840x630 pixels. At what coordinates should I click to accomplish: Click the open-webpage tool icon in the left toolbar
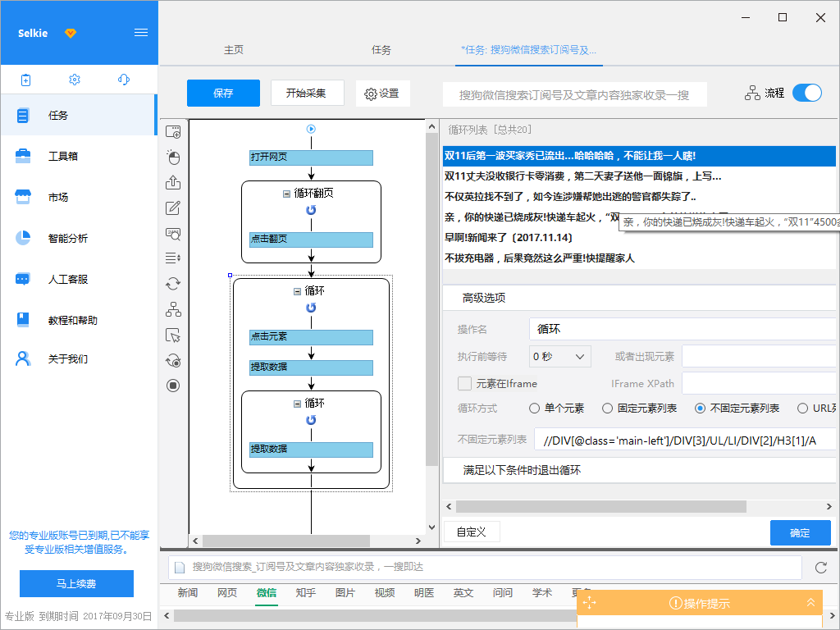tap(173, 132)
